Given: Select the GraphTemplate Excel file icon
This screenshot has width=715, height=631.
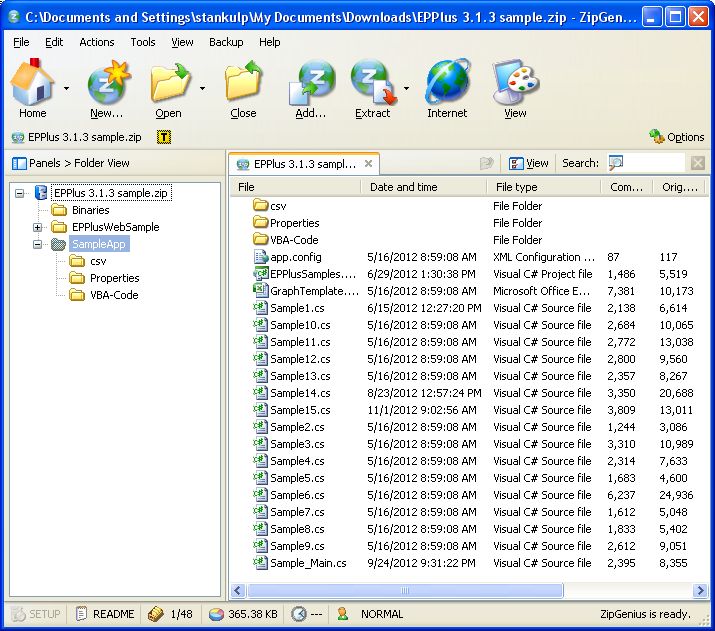Looking at the screenshot, I should pos(260,290).
